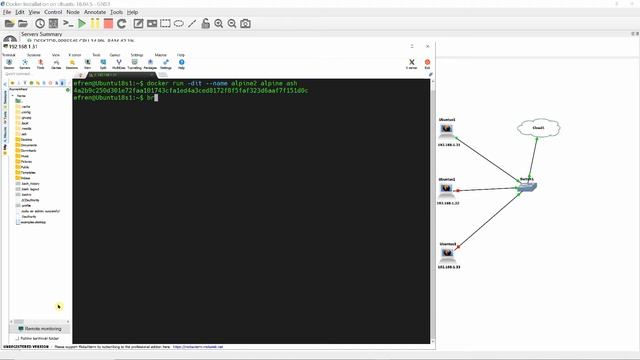
Task: Reload all nodes icon in GNS3 toolbar
Action: 122,24
